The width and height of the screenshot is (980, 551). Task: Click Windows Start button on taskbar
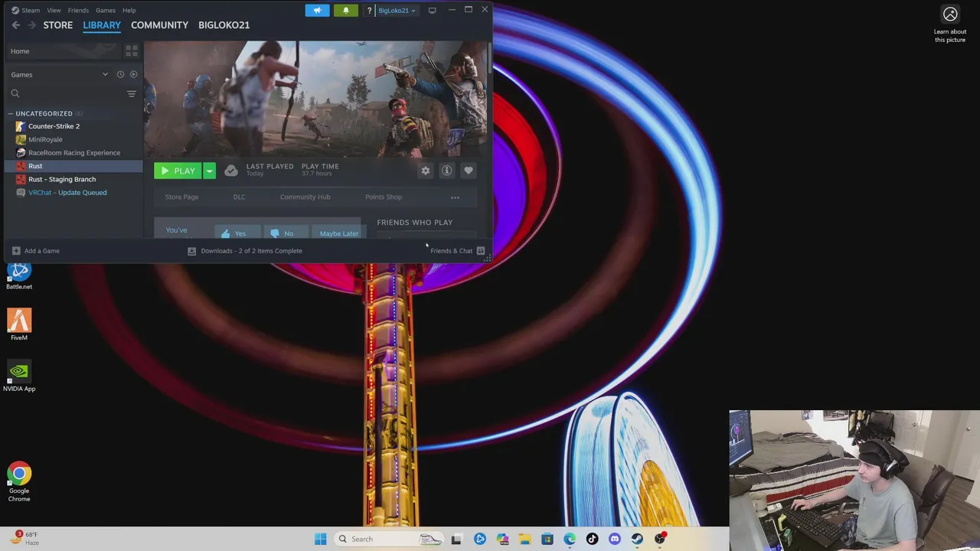(321, 539)
